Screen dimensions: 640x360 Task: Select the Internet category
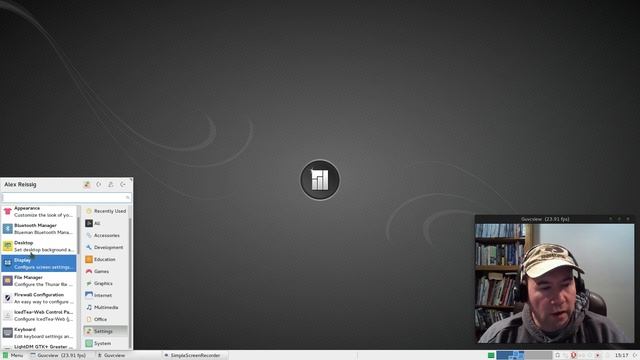click(x=106, y=295)
